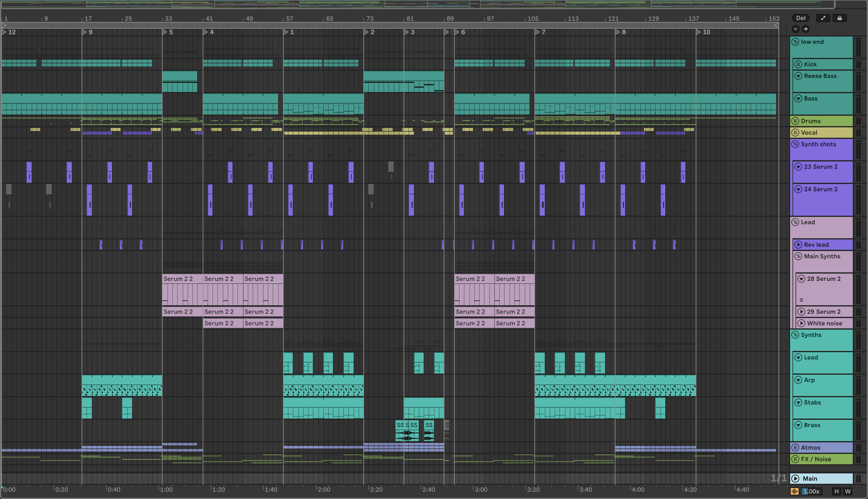Click the Main track unfold icon

(795, 478)
